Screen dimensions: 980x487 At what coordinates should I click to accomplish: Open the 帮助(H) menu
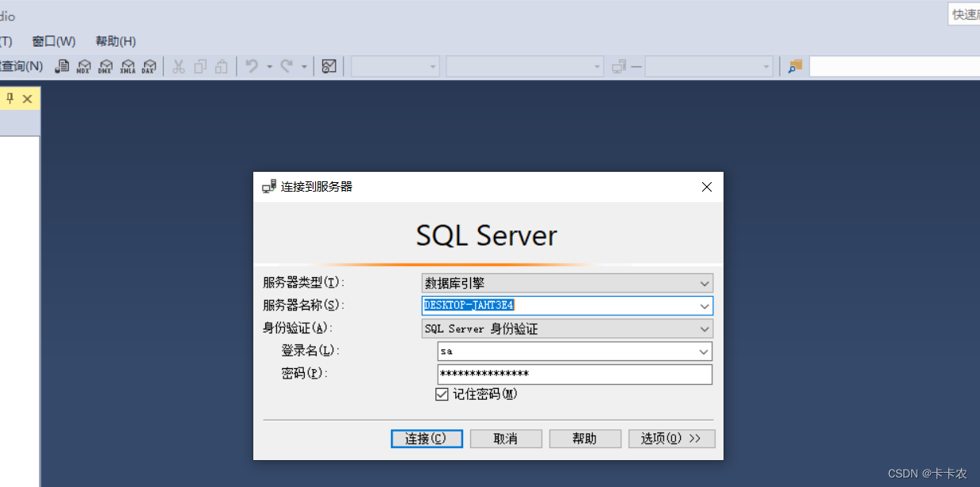pyautogui.click(x=116, y=41)
